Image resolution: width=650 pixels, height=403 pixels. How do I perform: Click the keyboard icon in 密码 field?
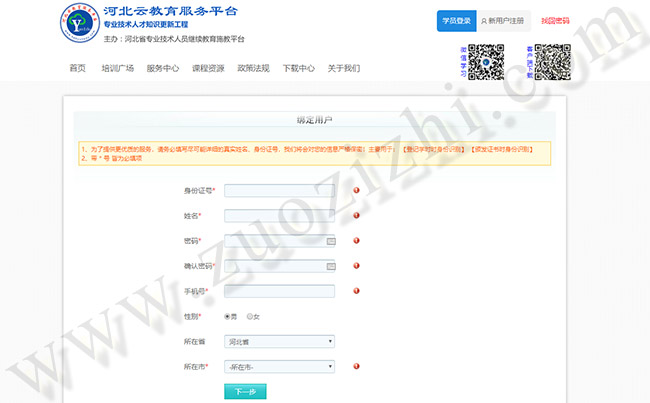coord(330,240)
